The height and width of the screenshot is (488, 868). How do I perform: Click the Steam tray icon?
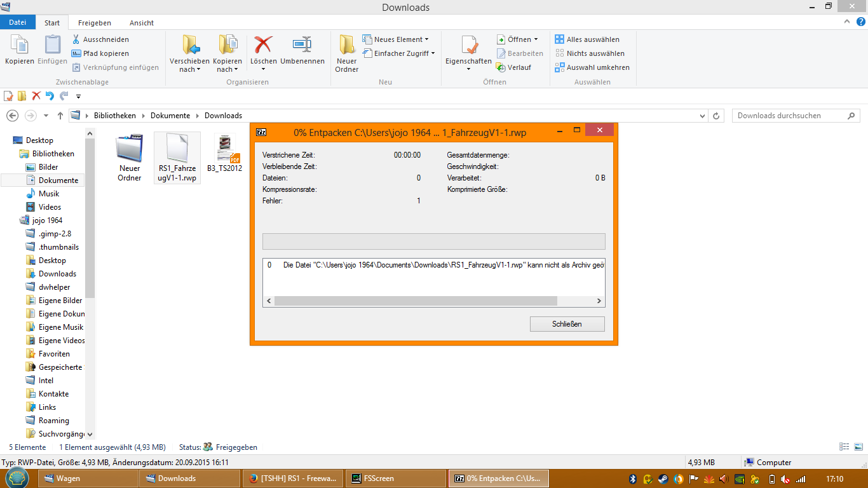(x=663, y=479)
